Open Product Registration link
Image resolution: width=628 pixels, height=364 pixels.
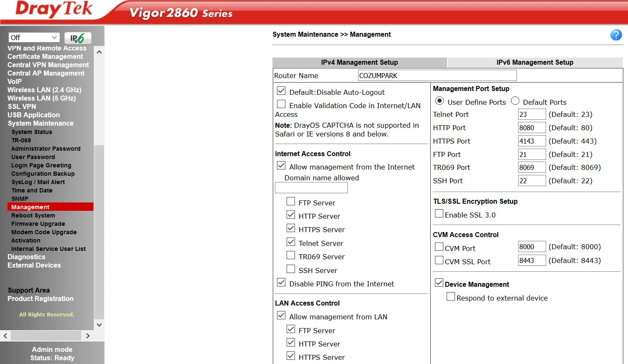click(x=41, y=299)
